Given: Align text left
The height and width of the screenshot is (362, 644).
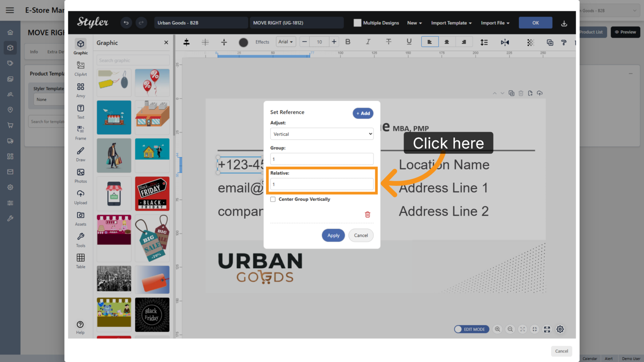Looking at the screenshot, I should [430, 42].
